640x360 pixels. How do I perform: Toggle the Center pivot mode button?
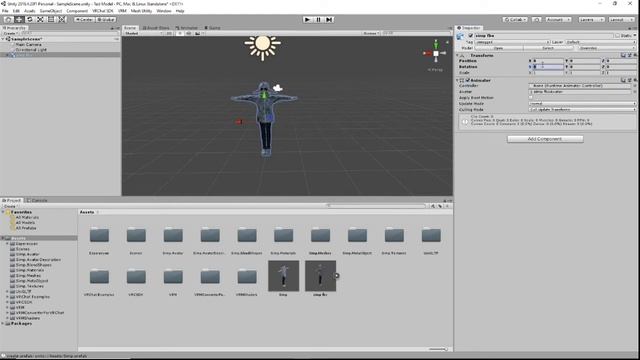[84, 20]
